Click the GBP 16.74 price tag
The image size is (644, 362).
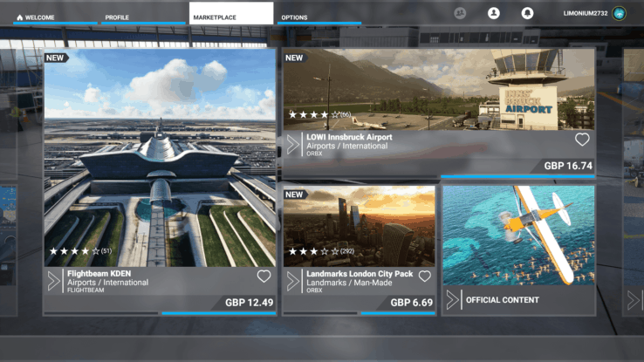coord(568,166)
